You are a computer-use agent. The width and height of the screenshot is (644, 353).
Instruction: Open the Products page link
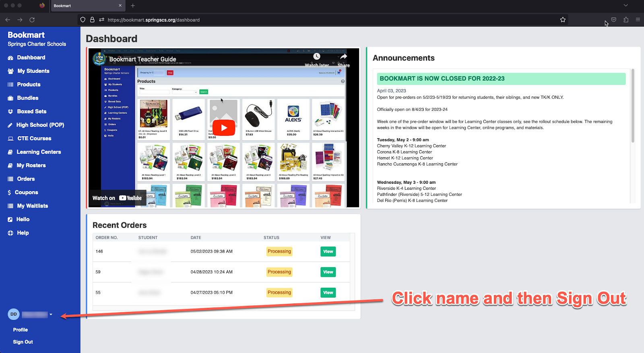coord(29,85)
